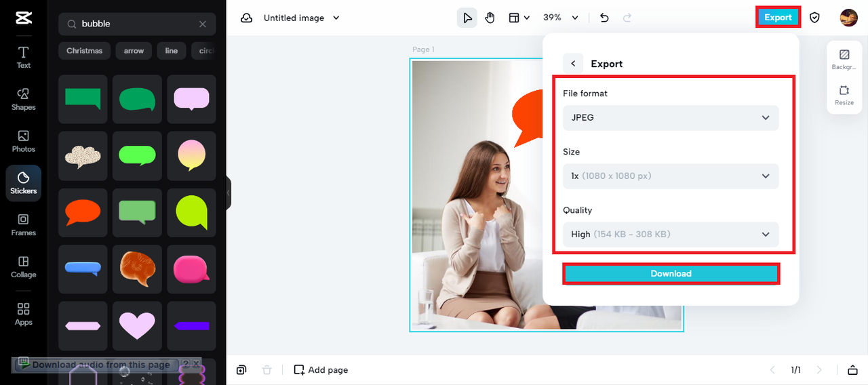The width and height of the screenshot is (868, 385).
Task: Open the JPEG file format dropdown
Action: tap(671, 117)
